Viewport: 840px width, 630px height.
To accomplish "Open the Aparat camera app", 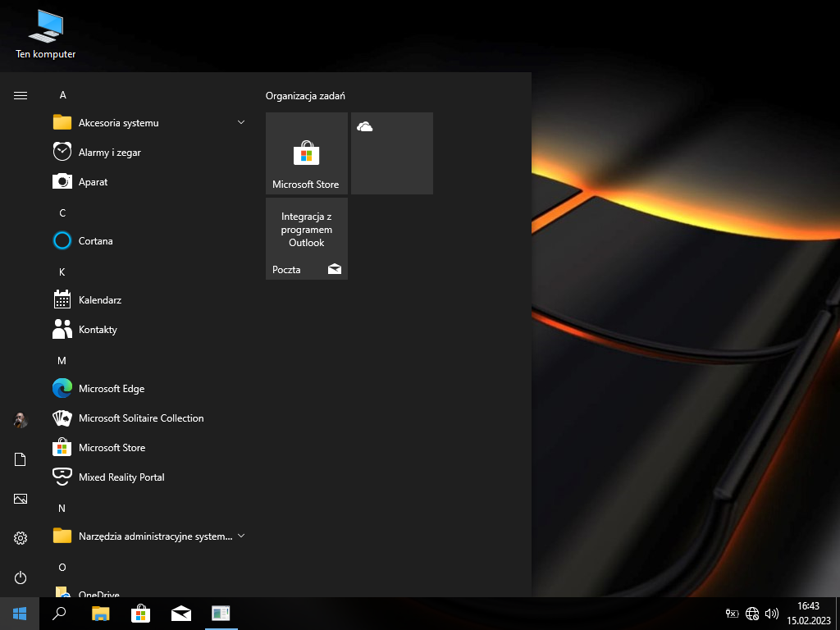I will tap(93, 182).
